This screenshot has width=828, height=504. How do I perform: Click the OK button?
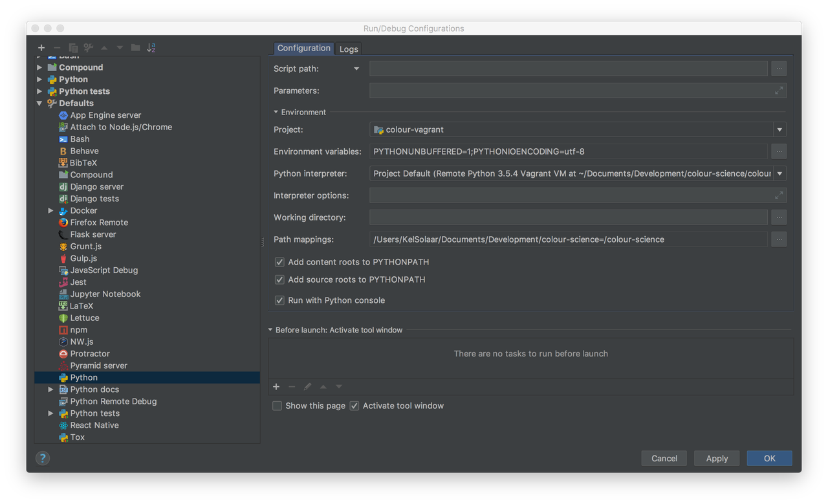click(x=769, y=458)
